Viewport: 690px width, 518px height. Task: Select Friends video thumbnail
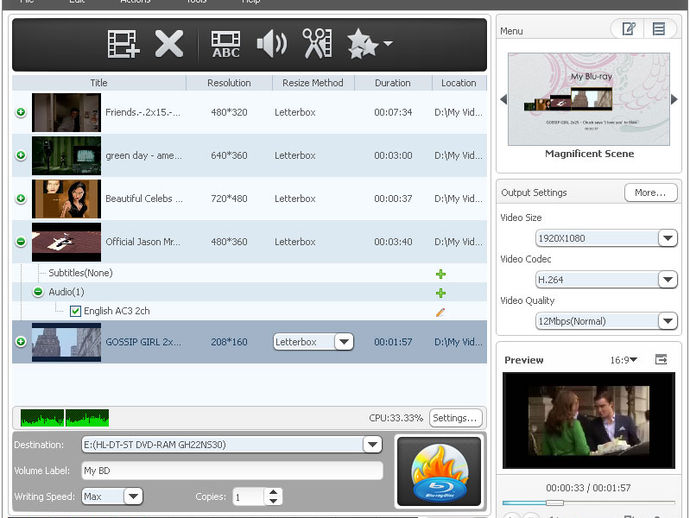point(66,112)
